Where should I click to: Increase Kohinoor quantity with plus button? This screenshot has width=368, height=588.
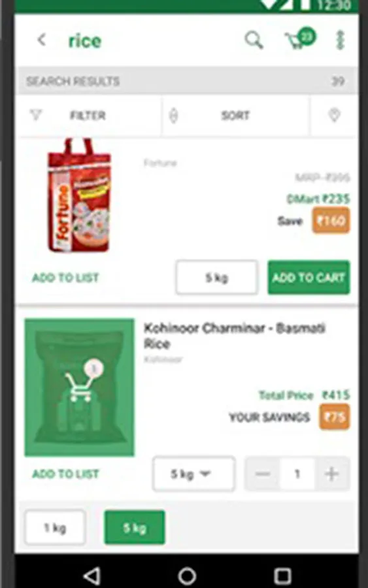(x=331, y=474)
